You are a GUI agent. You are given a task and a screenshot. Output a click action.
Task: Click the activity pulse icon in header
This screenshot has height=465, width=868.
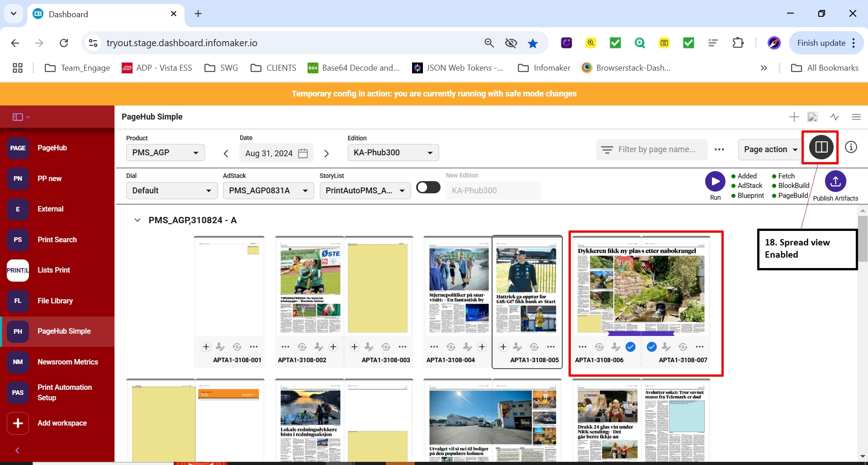coord(835,117)
